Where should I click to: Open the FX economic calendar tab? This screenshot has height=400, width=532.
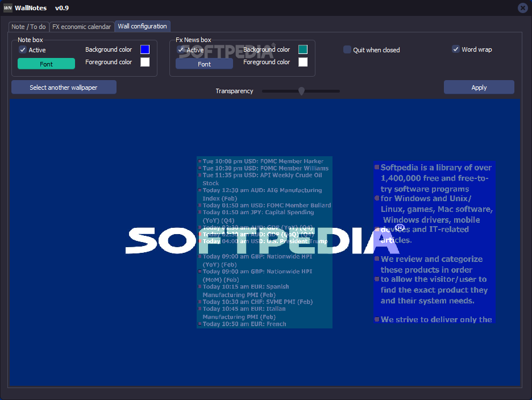click(81, 27)
